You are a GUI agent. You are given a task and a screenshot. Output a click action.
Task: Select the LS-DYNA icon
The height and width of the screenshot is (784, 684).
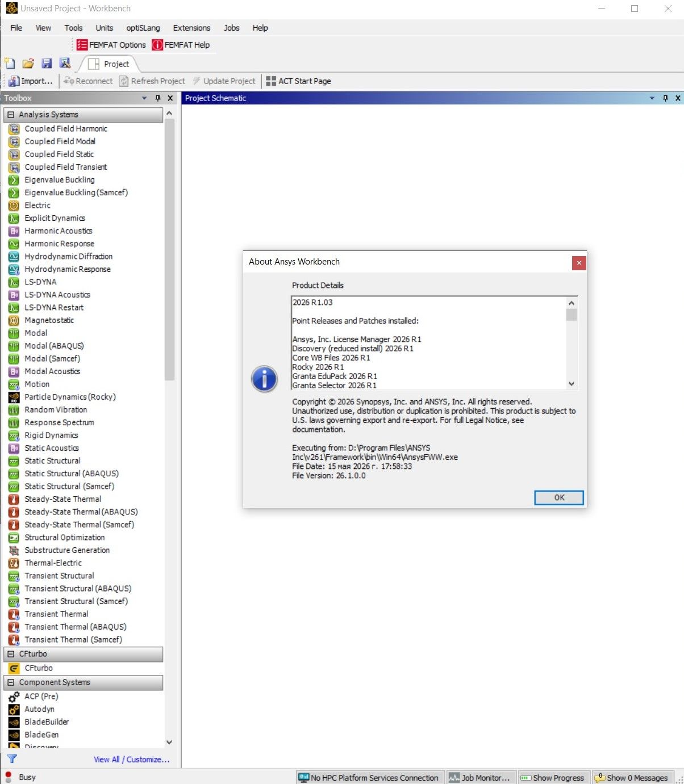(14, 282)
